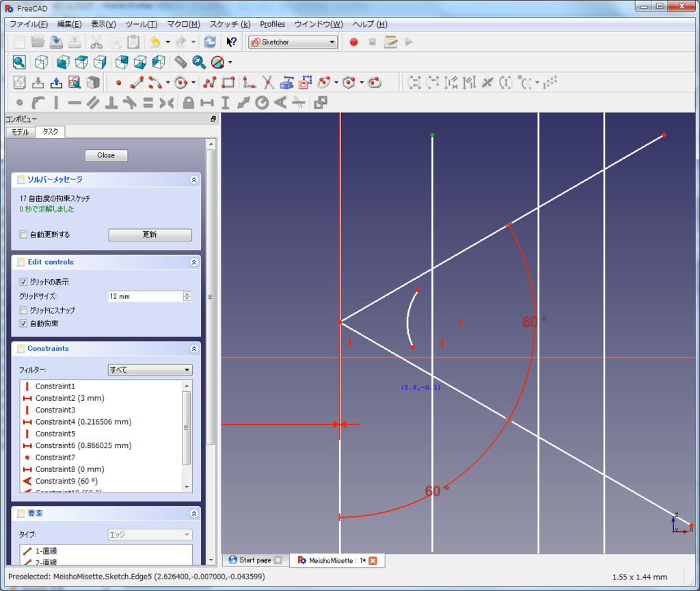Open the スケッチ menu
700x591 pixels.
click(230, 24)
